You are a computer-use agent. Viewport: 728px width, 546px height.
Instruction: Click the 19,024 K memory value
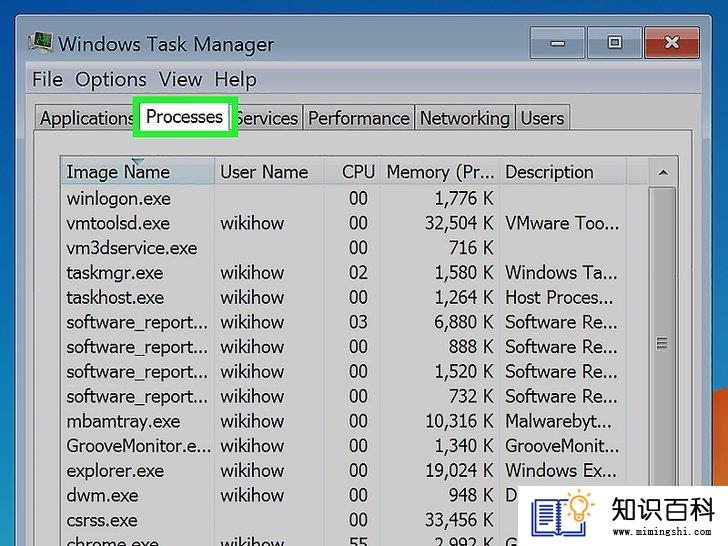point(459,471)
